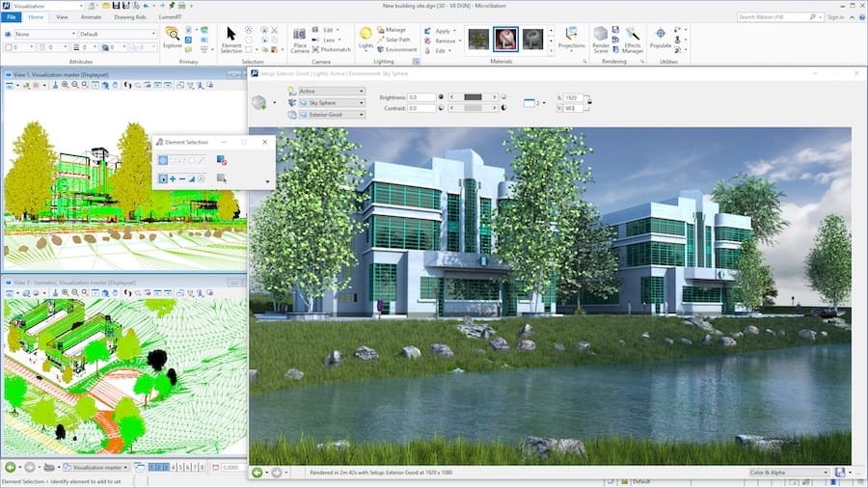Toggle Individual selection method in Element Selection
Screen dimensions: 868x488
pyautogui.click(x=163, y=160)
